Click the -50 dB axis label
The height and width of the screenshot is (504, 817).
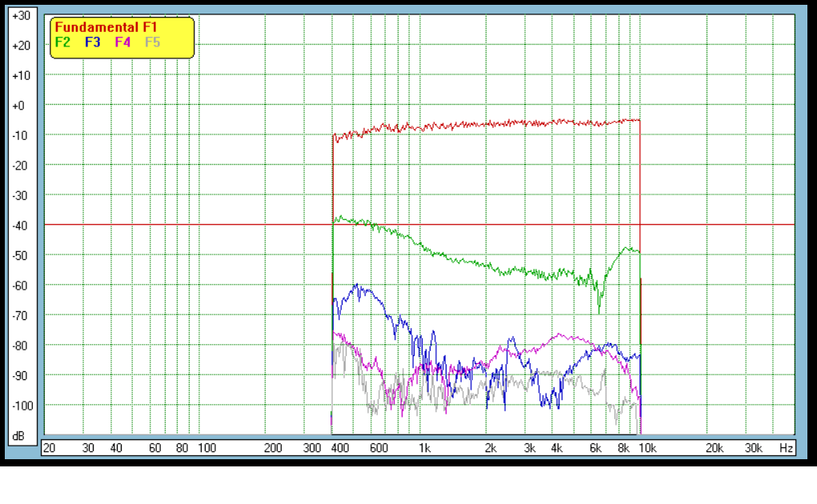pyautogui.click(x=20, y=256)
